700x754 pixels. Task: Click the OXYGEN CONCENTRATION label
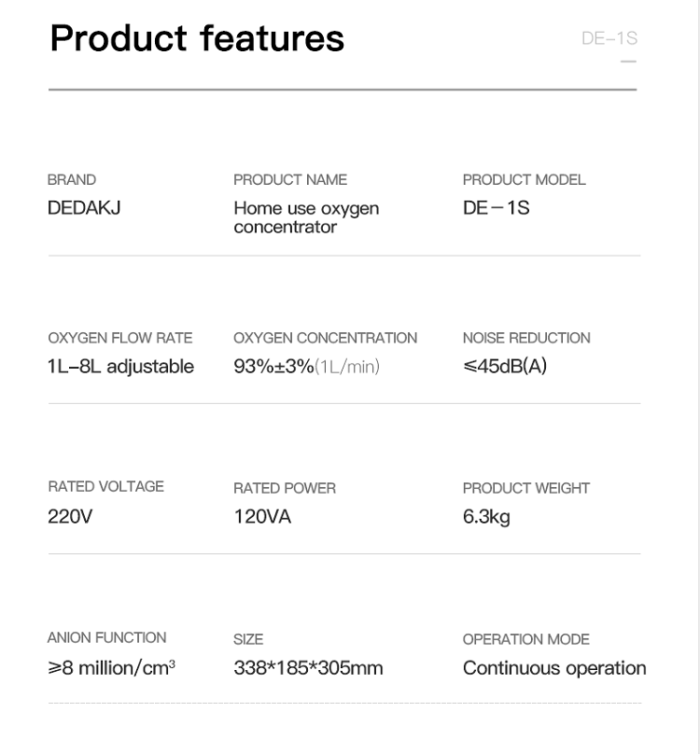(x=325, y=338)
